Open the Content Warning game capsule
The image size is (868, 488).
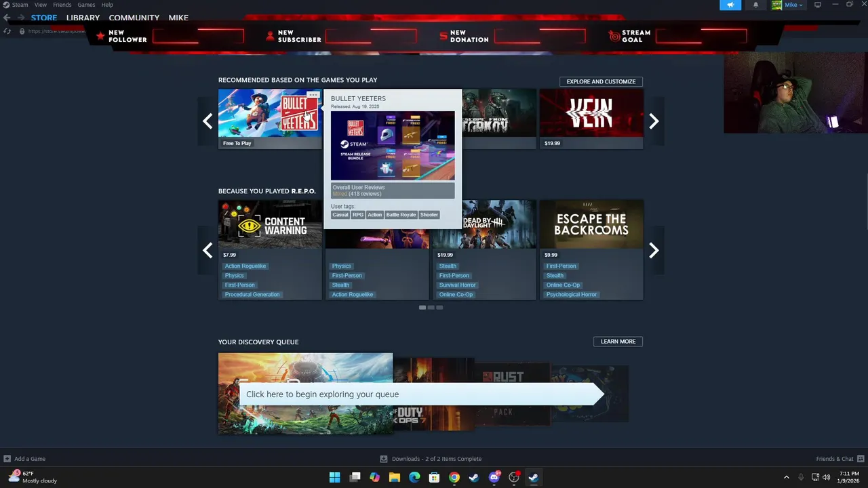coord(270,224)
